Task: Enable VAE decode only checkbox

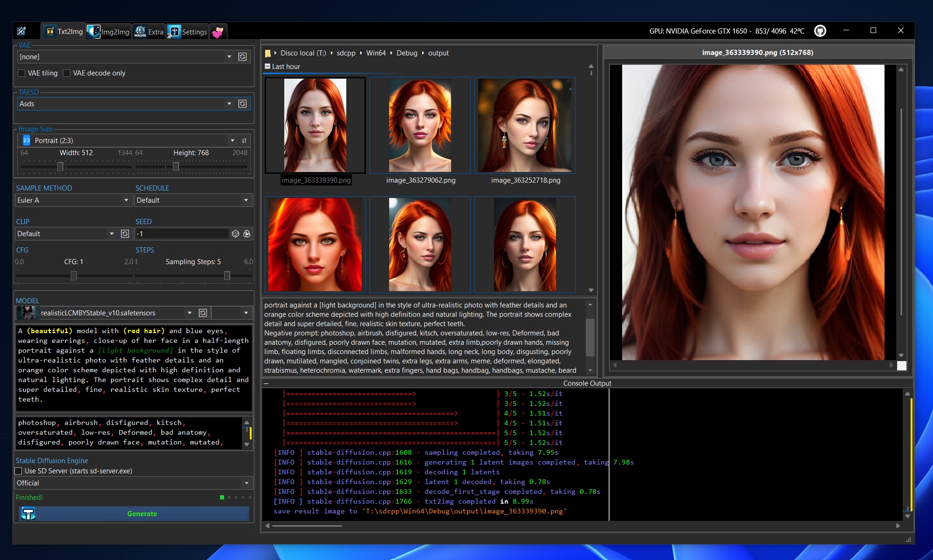Action: tap(67, 73)
